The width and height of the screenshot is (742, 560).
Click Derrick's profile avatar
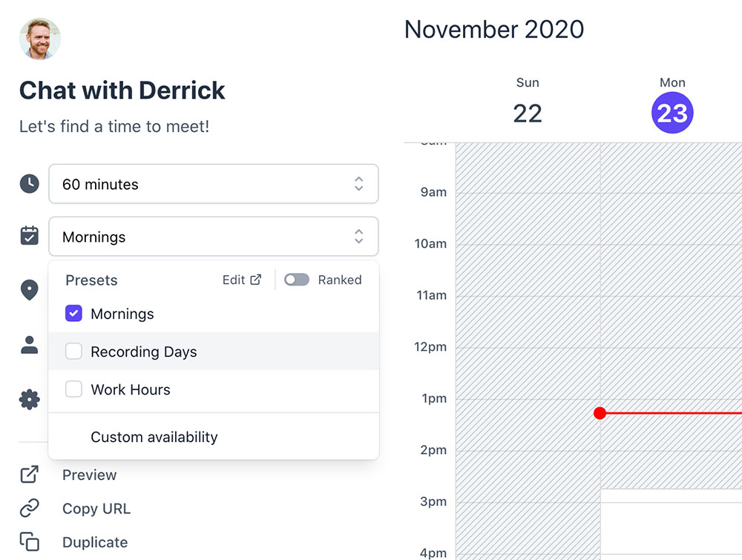40,39
